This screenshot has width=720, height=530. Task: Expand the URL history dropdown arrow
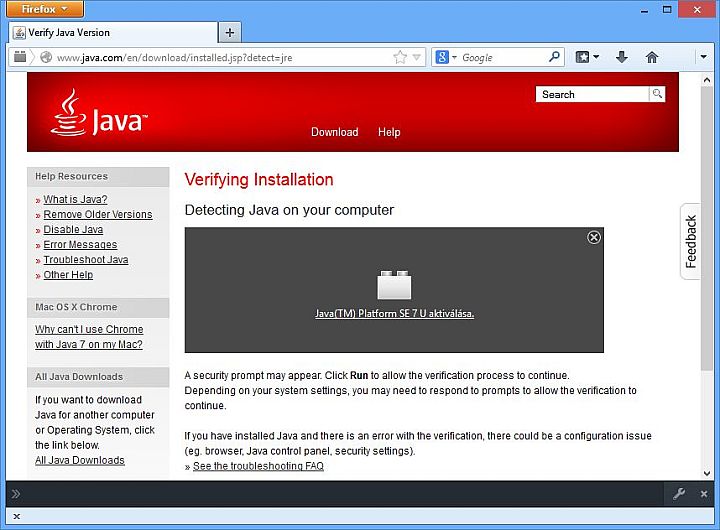[x=416, y=57]
